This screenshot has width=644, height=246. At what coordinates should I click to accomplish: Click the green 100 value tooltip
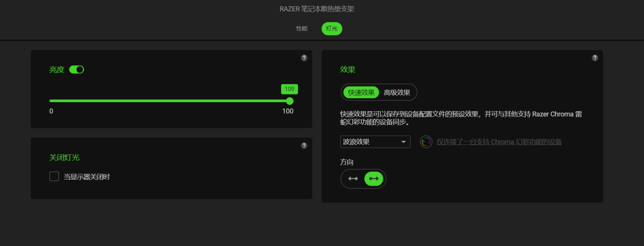[x=289, y=89]
